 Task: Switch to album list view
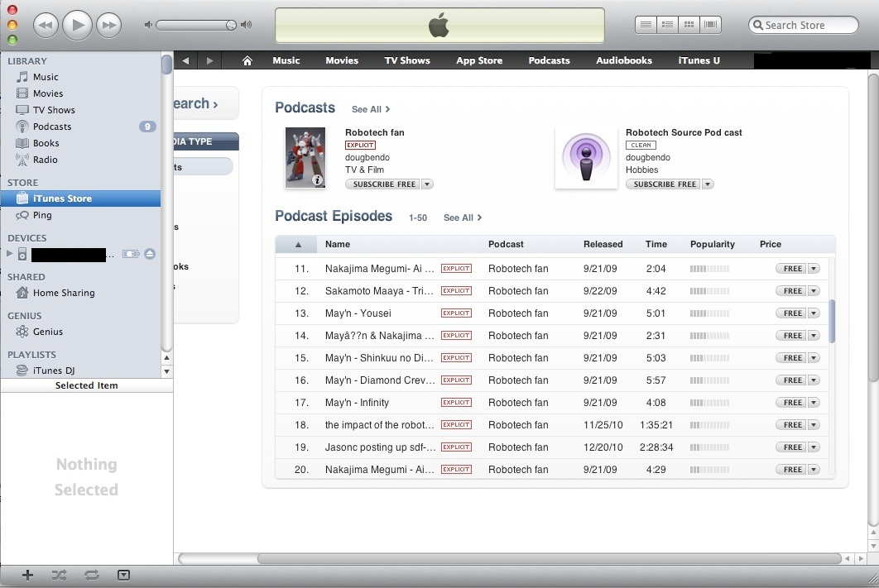pyautogui.click(x=667, y=25)
